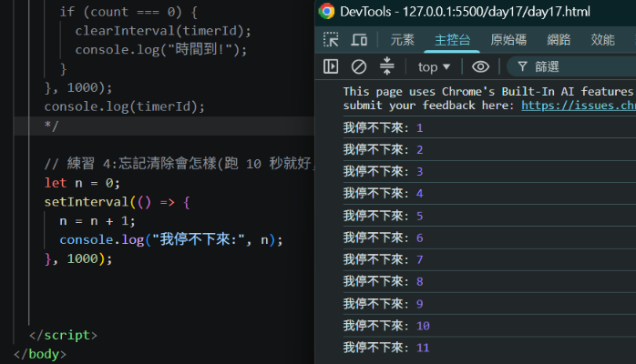Activate the inspect element picker icon
This screenshot has height=364, width=636.
(331, 40)
